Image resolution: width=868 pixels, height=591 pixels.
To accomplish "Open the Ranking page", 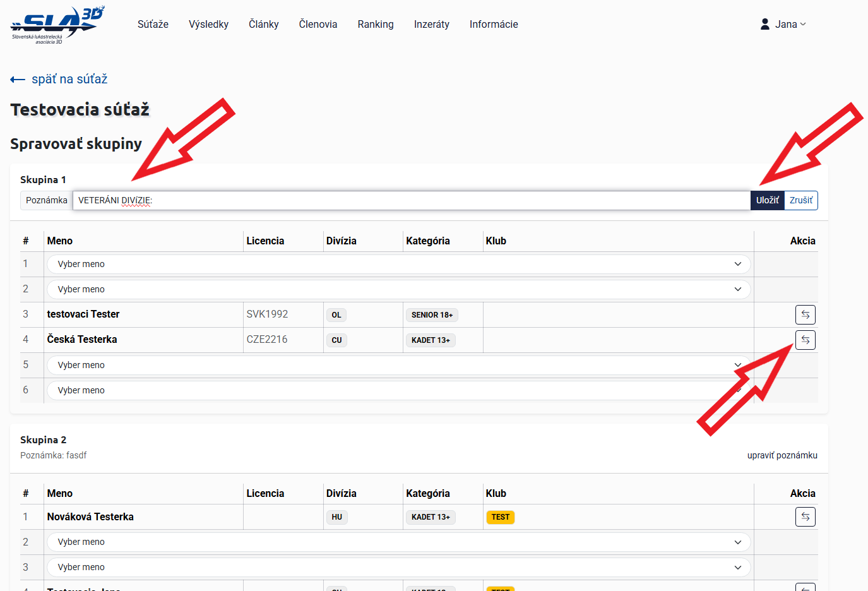I will 375,24.
